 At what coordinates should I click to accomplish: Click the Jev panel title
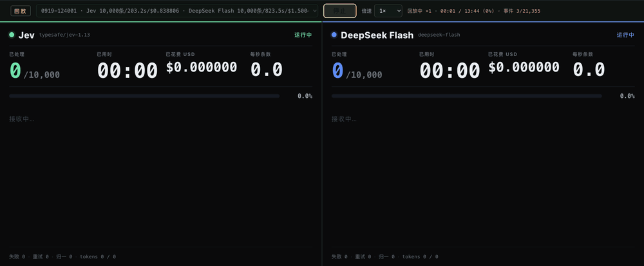click(x=26, y=35)
